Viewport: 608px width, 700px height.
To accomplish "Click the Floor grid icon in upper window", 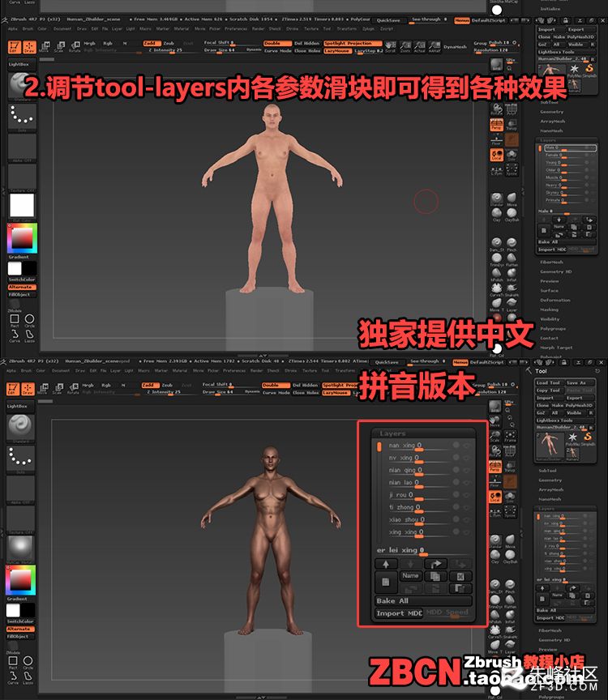I will (x=496, y=139).
